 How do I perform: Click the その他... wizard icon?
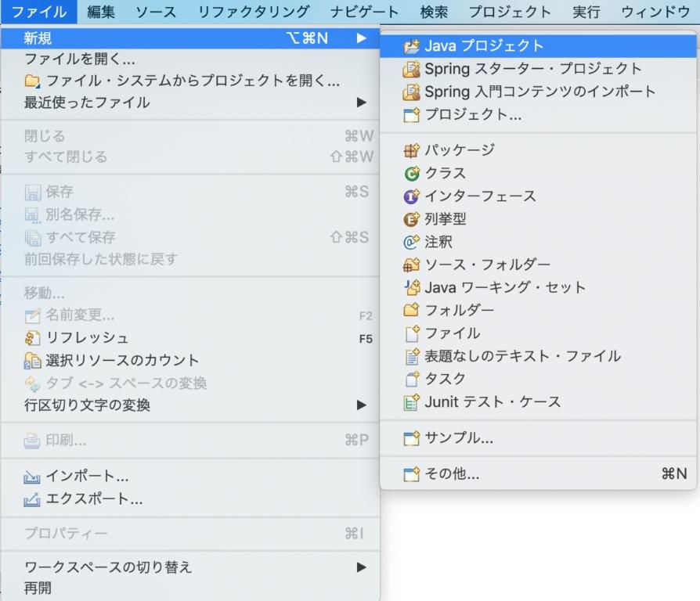411,474
